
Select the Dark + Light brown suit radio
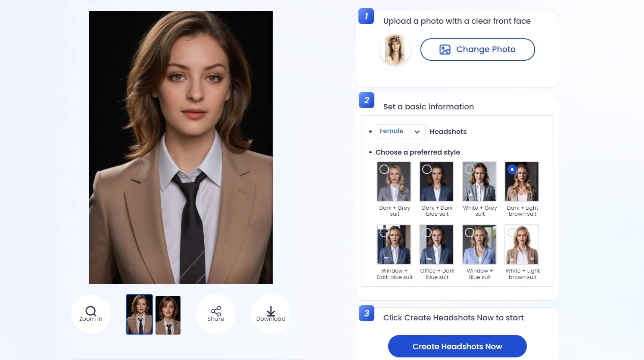(x=512, y=170)
